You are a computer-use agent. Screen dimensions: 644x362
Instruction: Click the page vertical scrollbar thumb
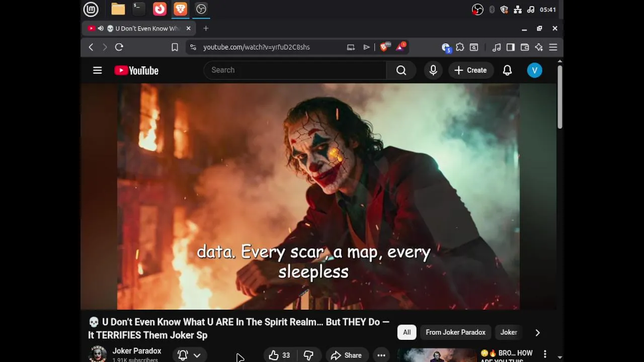click(559, 97)
